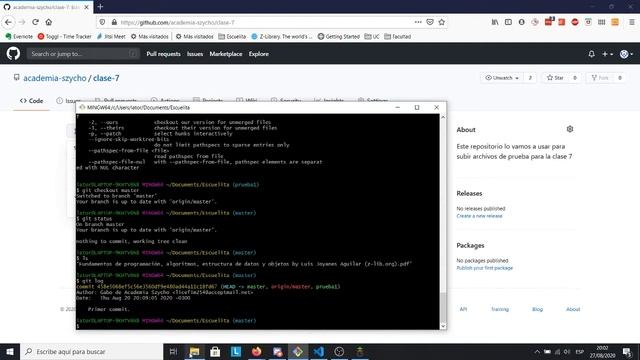
Task: Click the browser forward arrow
Action: [22, 22]
